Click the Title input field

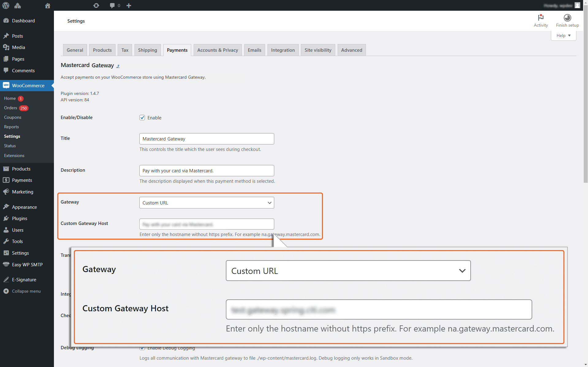point(207,139)
